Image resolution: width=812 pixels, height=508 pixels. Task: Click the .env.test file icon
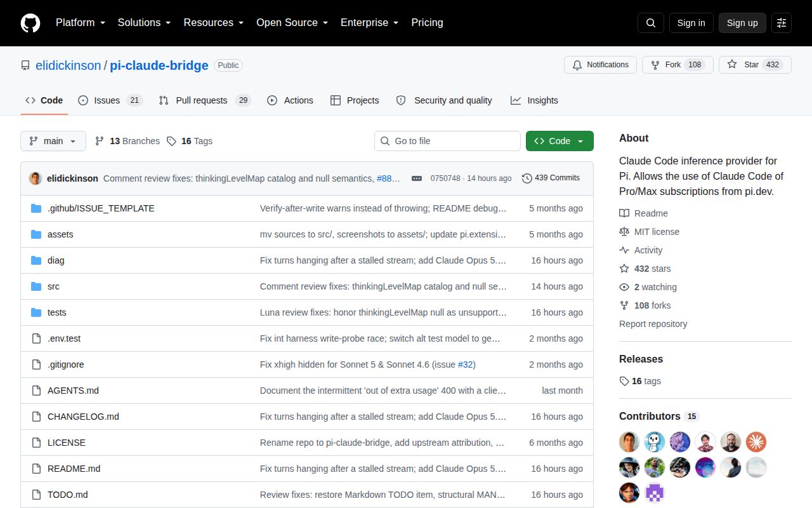[x=36, y=338]
